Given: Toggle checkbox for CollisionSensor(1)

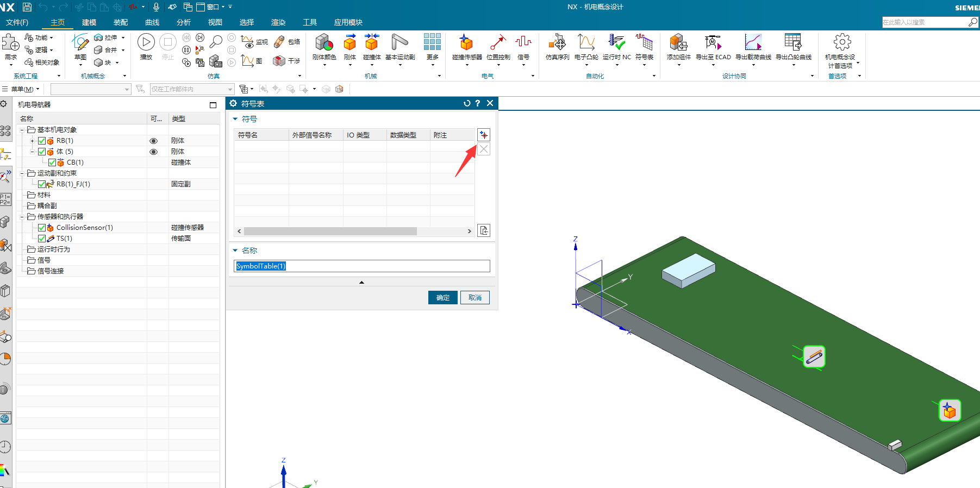Looking at the screenshot, I should (x=42, y=228).
